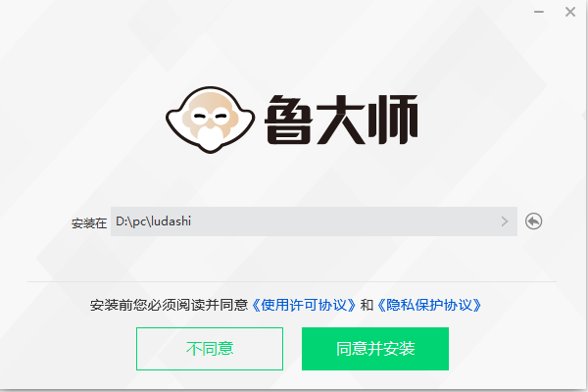
Task: Click the Lu Dashi old man mascot logo
Action: click(x=210, y=120)
